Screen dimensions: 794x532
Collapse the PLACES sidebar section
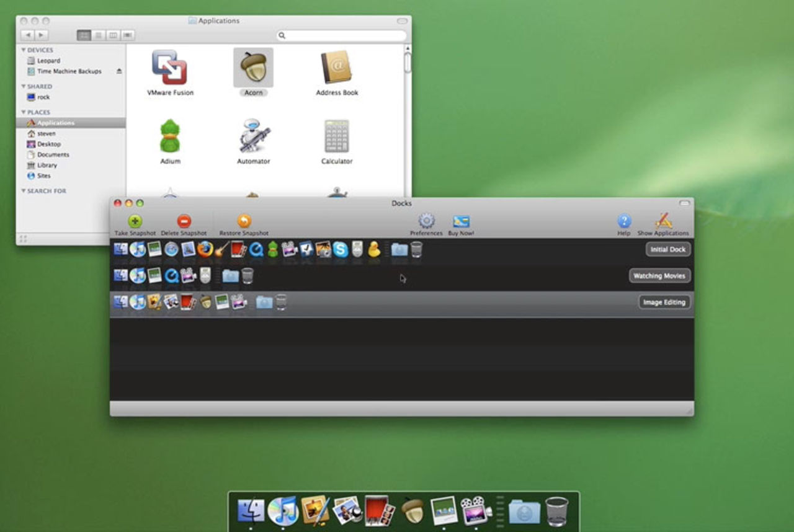(24, 112)
